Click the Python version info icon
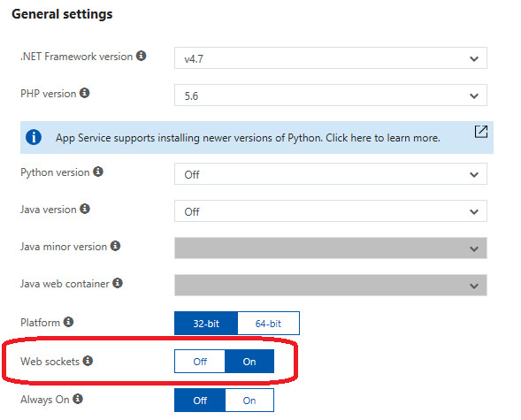The image size is (521, 420). click(x=98, y=172)
